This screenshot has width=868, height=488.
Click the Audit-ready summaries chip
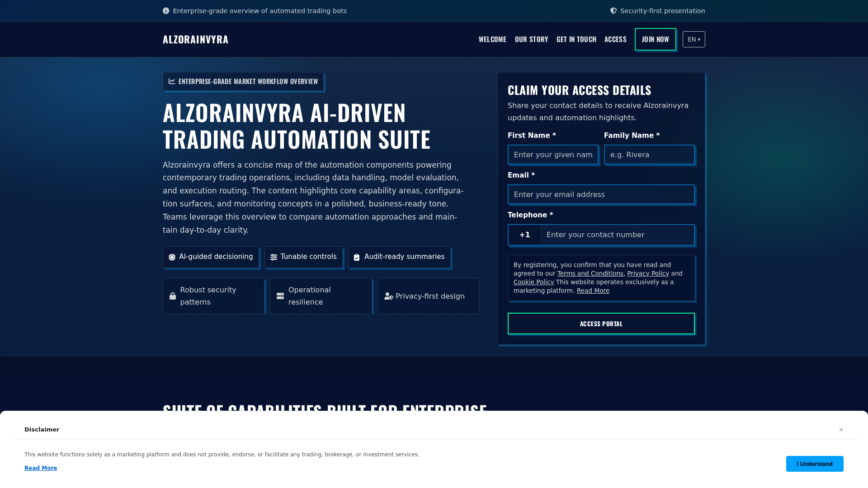tap(399, 257)
